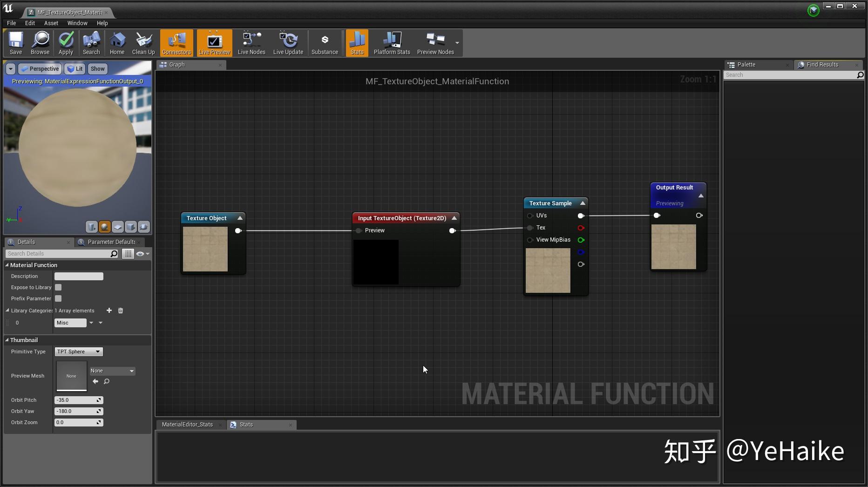
Task: Apply changes with the Apply toolbar icon
Action: pyautogui.click(x=66, y=43)
